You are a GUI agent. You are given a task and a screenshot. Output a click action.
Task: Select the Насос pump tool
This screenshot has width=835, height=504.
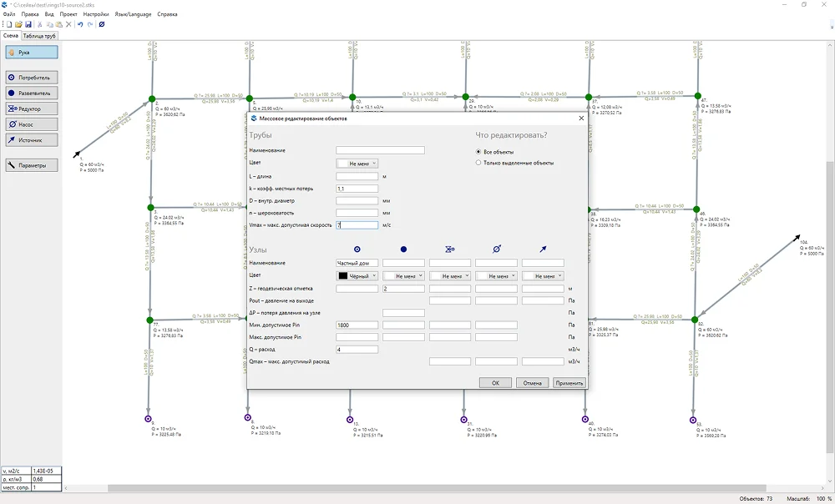(32, 124)
